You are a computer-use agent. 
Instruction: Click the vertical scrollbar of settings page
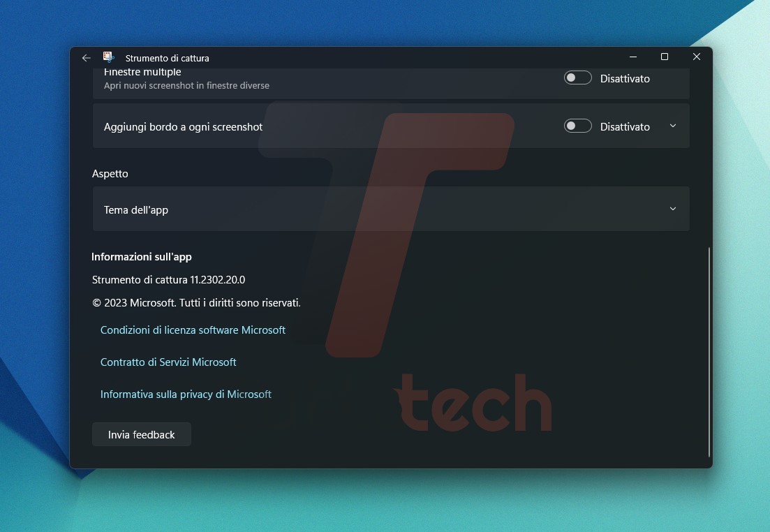click(x=709, y=349)
